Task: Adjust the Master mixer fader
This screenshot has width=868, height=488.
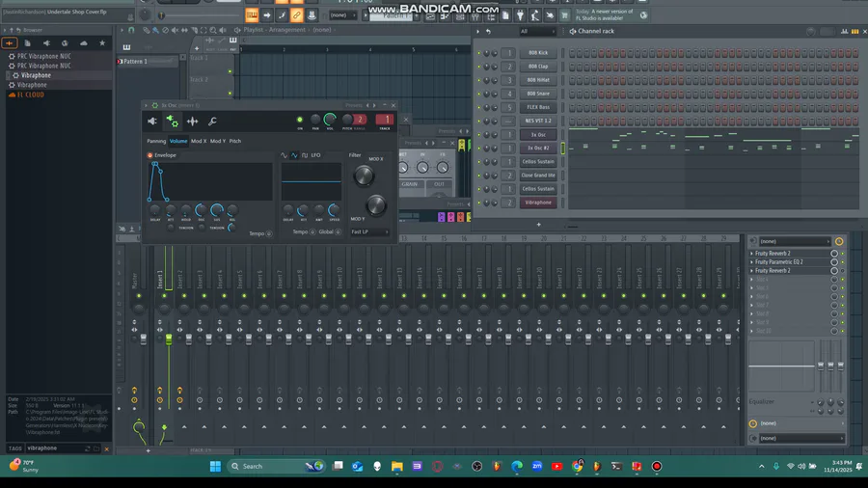Action: coord(144,339)
